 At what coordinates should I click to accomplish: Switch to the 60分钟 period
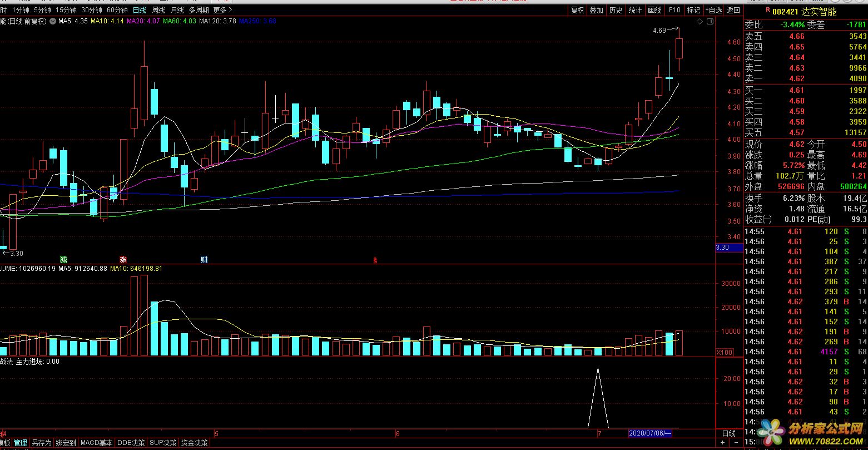coord(117,10)
